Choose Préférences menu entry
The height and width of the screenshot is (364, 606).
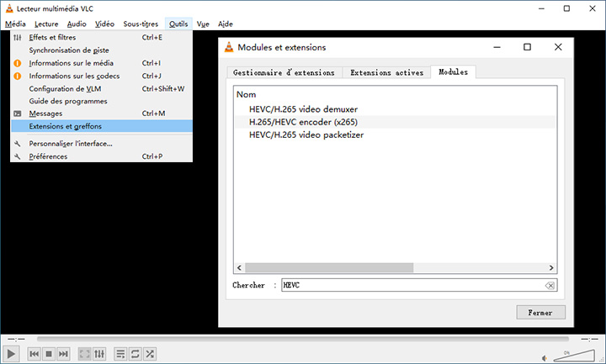[102, 156]
